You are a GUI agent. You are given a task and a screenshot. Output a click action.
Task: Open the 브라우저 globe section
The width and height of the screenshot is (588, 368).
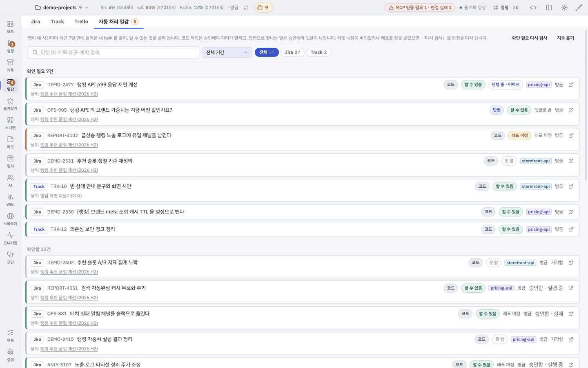click(10, 219)
